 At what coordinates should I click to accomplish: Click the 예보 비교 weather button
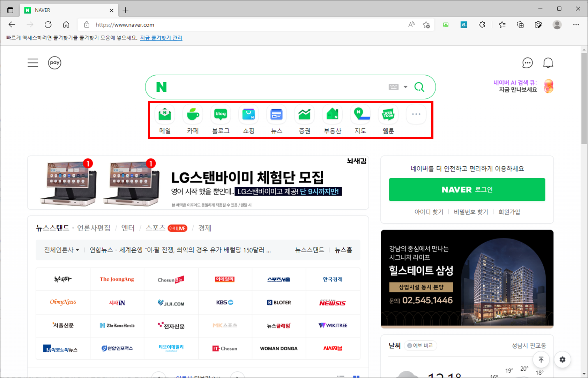[x=420, y=346]
